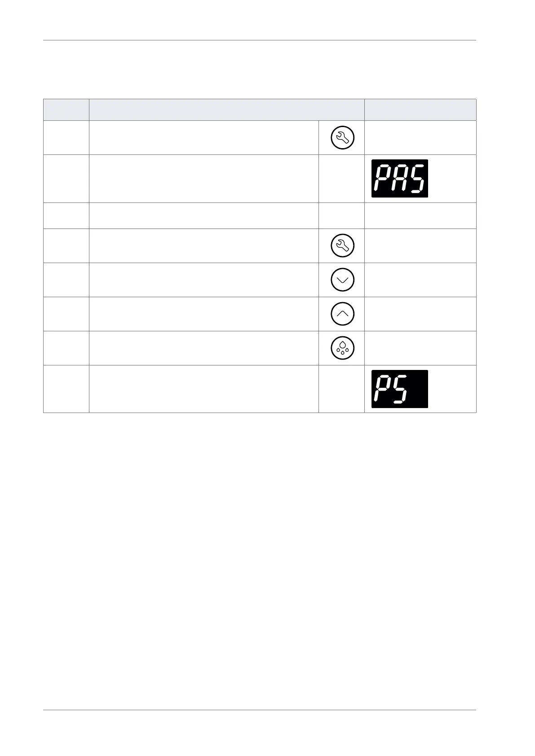Click the blank cell right of the first wrench icon

[420, 137]
